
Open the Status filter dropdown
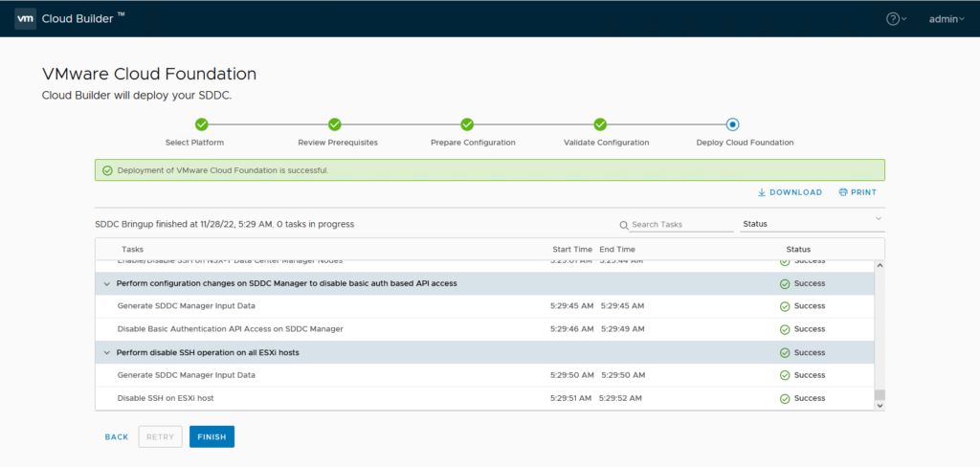tap(812, 224)
